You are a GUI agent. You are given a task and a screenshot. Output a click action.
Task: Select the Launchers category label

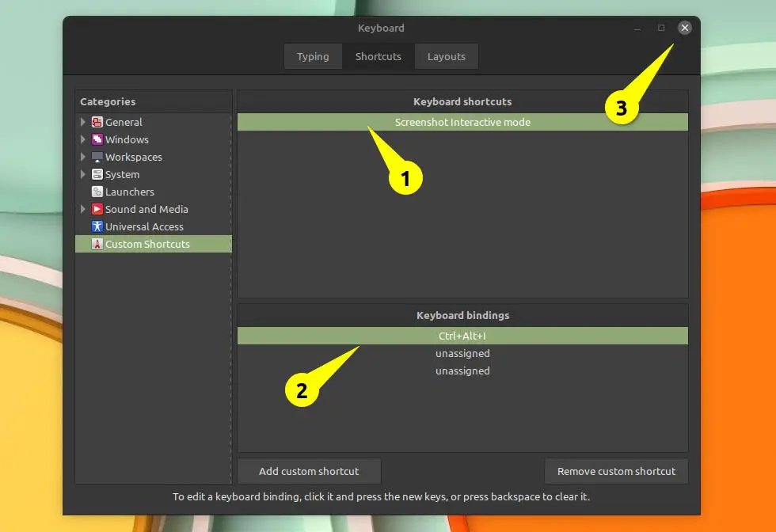[130, 192]
